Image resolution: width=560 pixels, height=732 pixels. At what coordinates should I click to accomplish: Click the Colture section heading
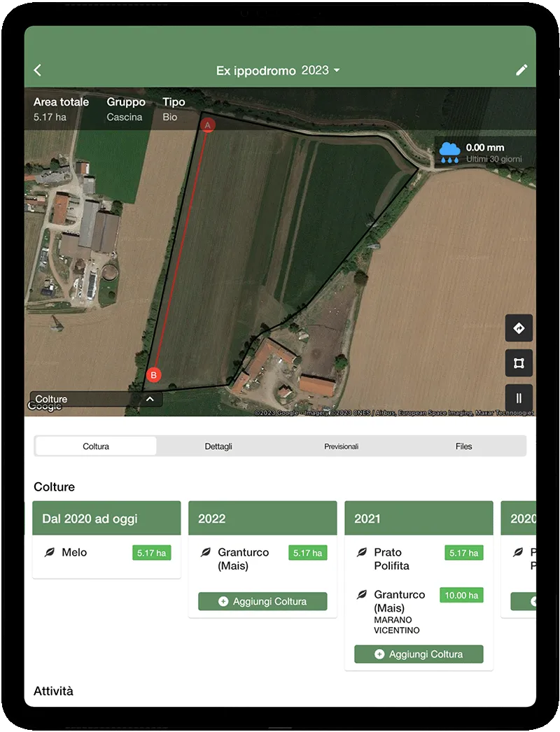point(54,487)
